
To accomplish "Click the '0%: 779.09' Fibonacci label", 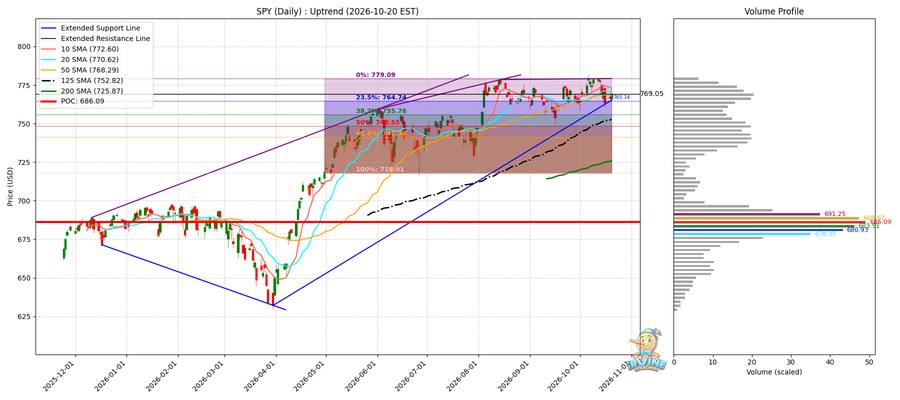I will pos(375,75).
